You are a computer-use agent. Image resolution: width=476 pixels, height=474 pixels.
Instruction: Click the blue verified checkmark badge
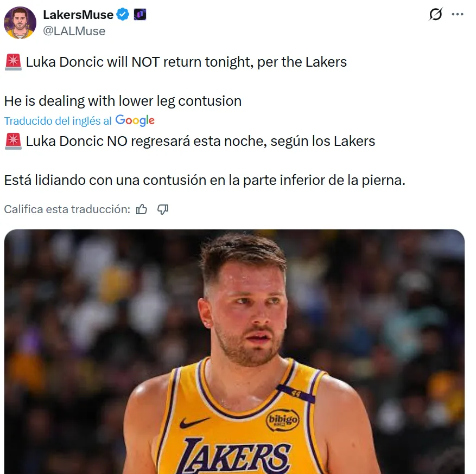tap(124, 15)
